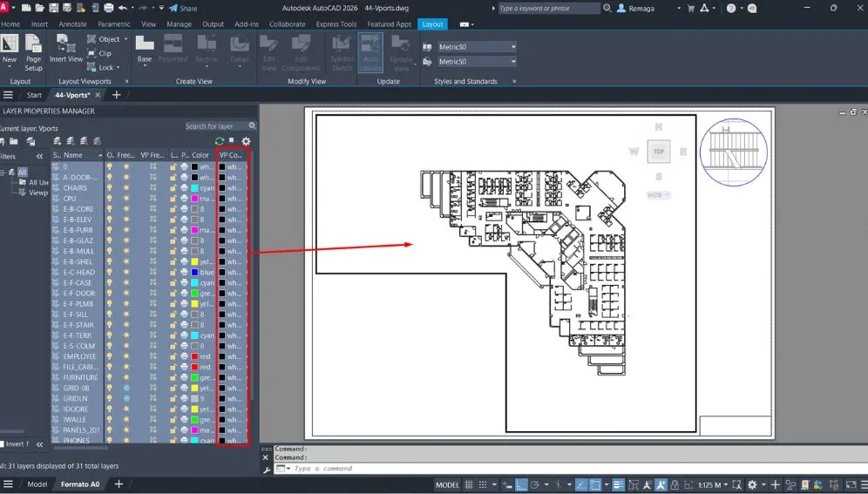Open Layer Manager settings gear
868x494 pixels.
tap(246, 141)
